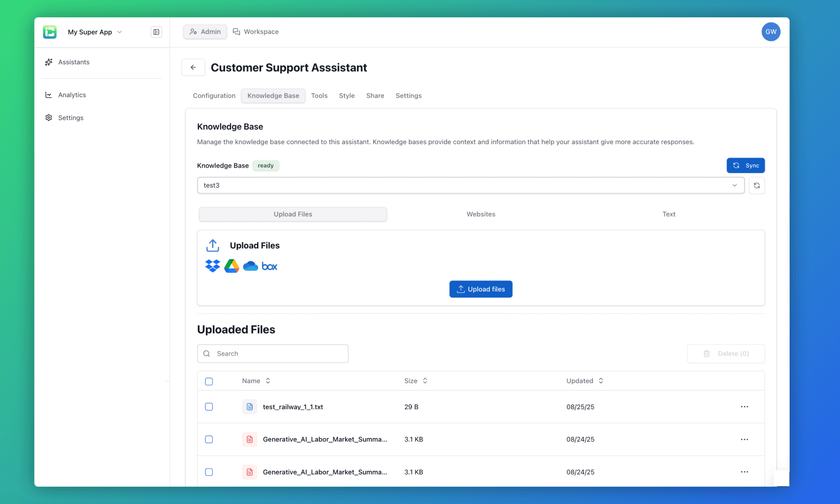Select the test_railway_1_1.txt checkbox
Image resolution: width=840 pixels, height=504 pixels.
(209, 407)
